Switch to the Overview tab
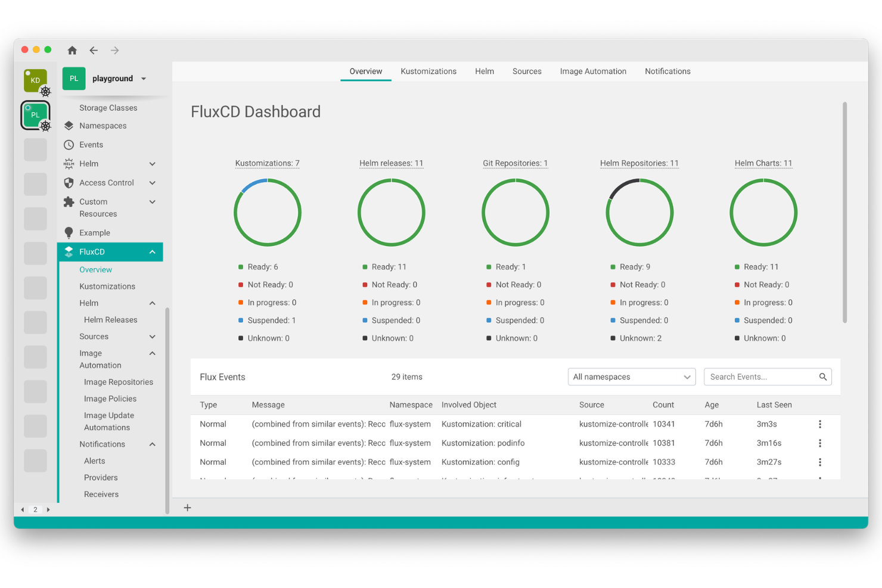The width and height of the screenshot is (882, 588). point(366,71)
